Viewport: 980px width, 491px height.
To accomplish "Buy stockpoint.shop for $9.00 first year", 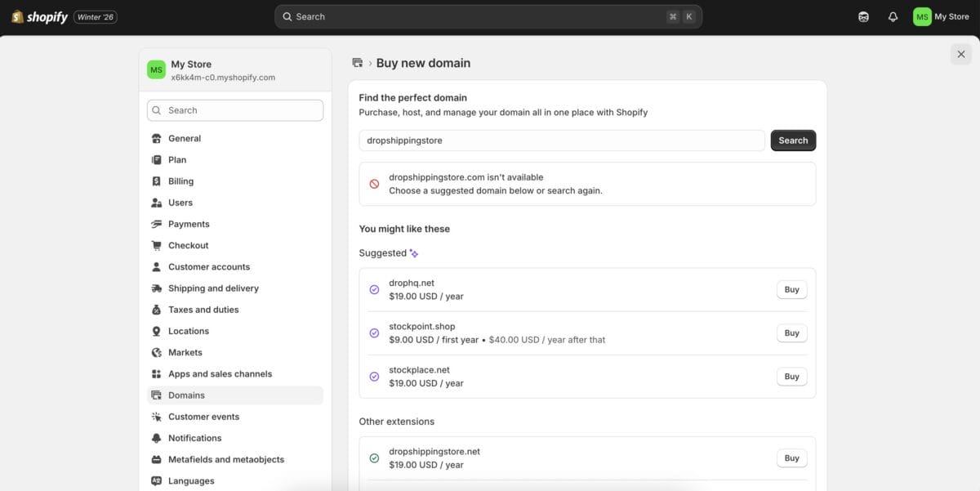I will [x=791, y=333].
